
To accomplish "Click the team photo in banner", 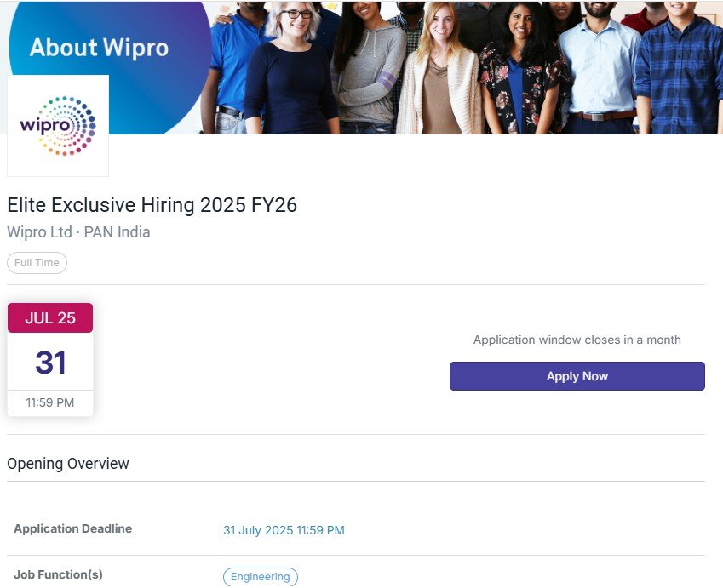I will 461,68.
